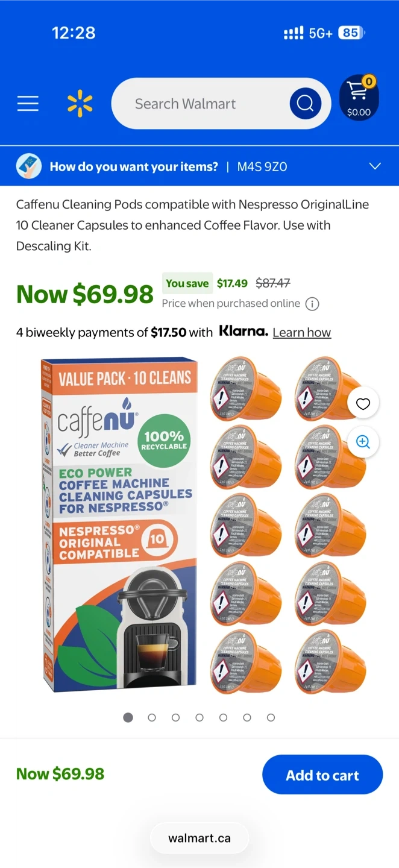Open "How do you want your items?" selector
The height and width of the screenshot is (868, 399).
coord(134,166)
